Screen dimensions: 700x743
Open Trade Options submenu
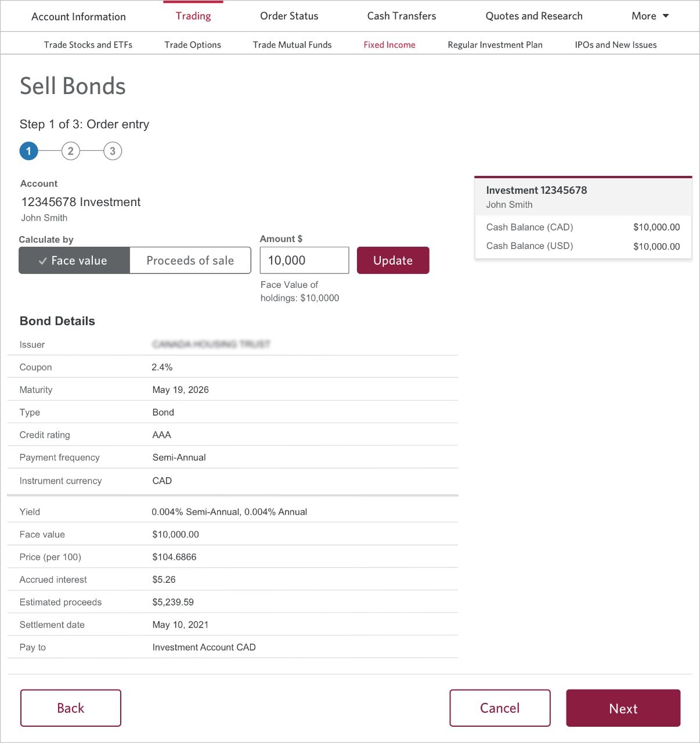click(x=193, y=45)
